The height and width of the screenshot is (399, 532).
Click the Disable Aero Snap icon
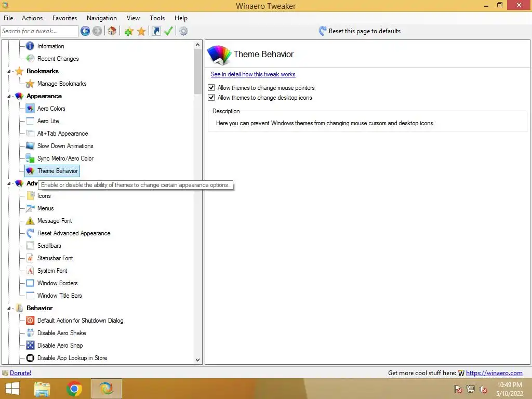click(x=30, y=345)
